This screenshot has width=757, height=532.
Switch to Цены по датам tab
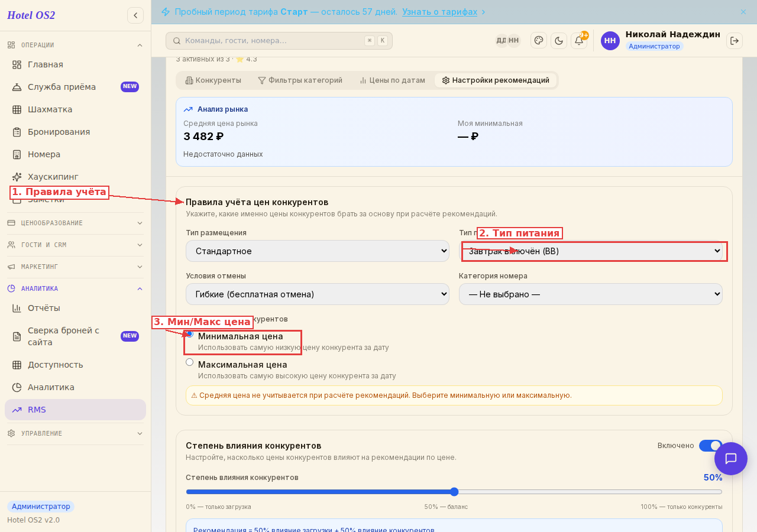click(x=392, y=80)
